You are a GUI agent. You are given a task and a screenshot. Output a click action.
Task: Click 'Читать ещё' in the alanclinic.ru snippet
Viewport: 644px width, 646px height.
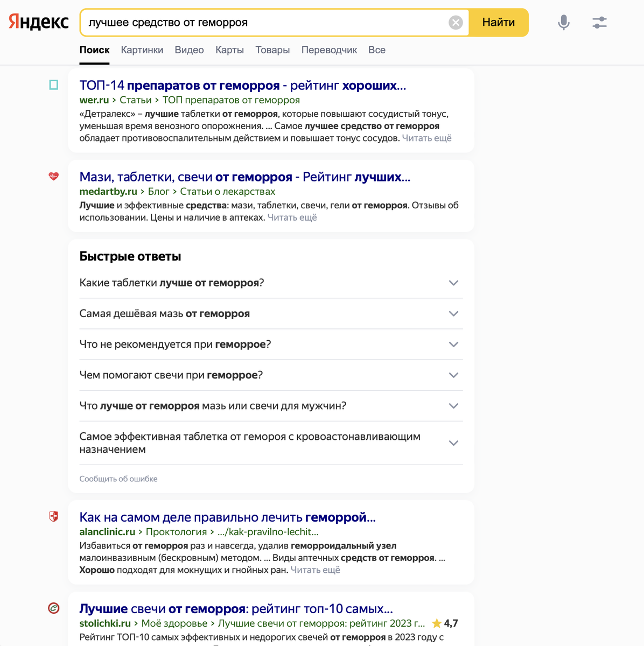(315, 570)
